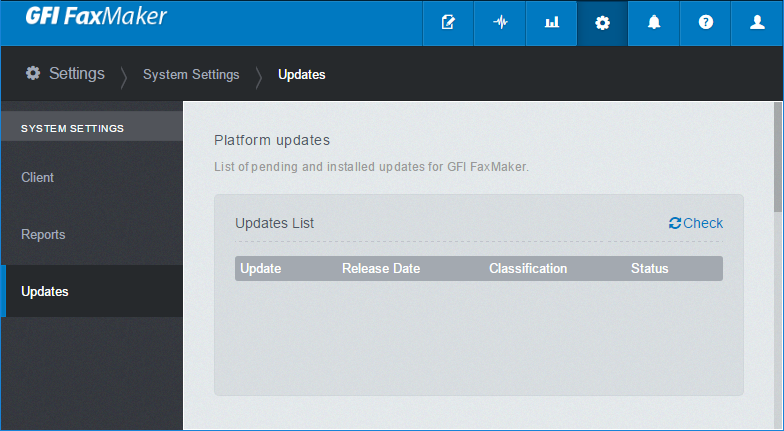Sort by Status column header

tap(650, 268)
